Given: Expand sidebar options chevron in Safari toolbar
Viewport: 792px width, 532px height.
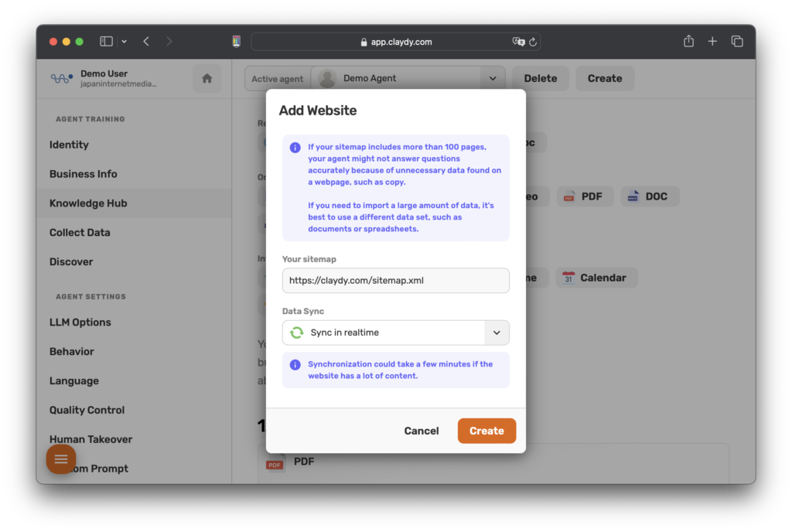Looking at the screenshot, I should point(124,42).
